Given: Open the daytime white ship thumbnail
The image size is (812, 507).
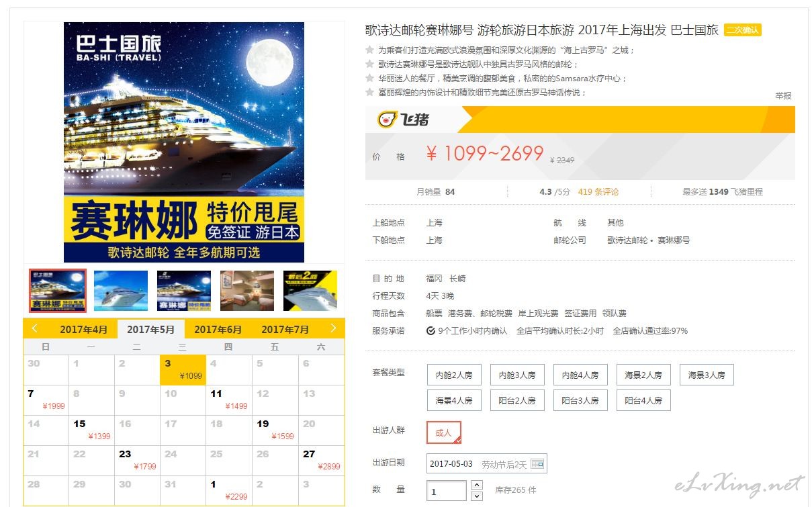Looking at the screenshot, I should (x=121, y=291).
